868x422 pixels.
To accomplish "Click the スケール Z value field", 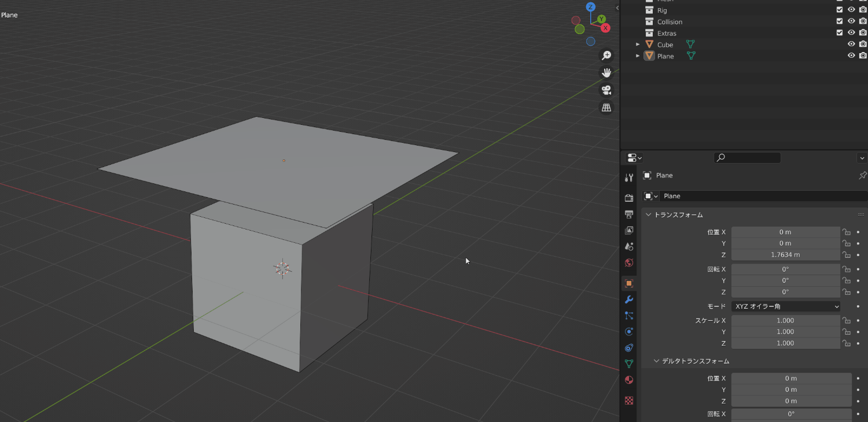I will click(x=785, y=343).
